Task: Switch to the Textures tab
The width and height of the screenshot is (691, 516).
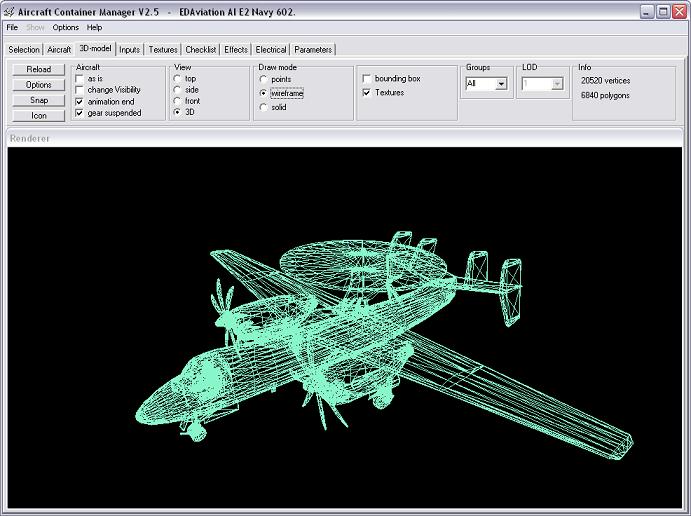Action: [x=163, y=49]
